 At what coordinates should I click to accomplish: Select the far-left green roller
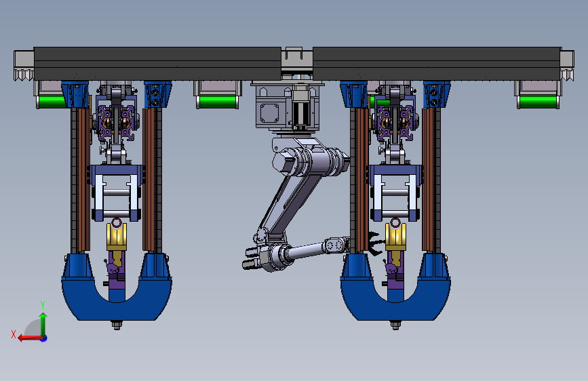click(52, 102)
